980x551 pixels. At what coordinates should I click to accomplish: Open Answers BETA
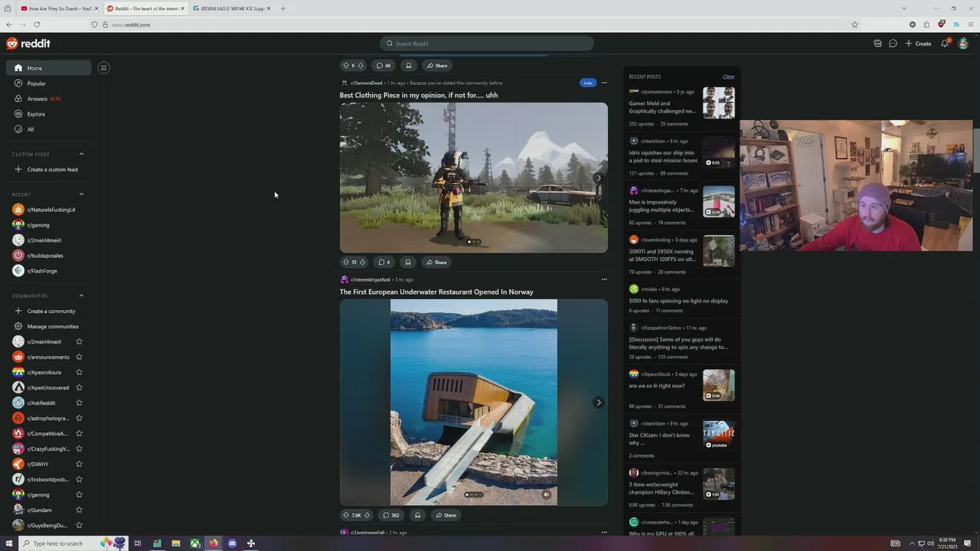click(x=49, y=99)
